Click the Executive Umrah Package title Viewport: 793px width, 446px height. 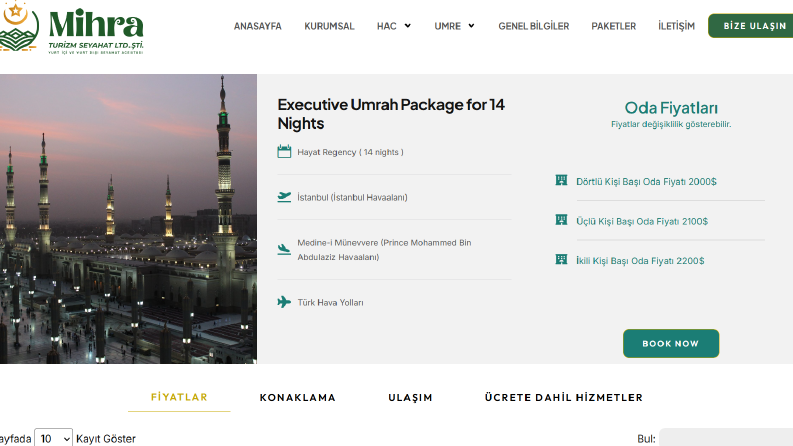[391, 114]
